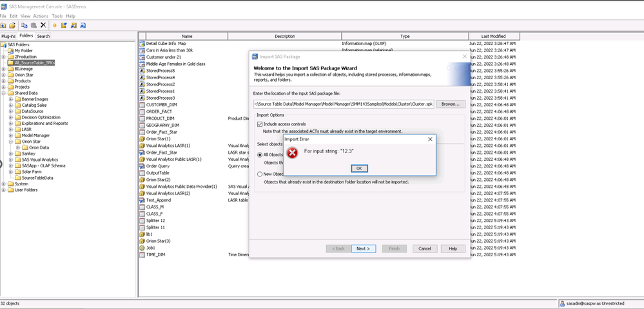Click the Test_Append row icon
This screenshot has height=309, width=644.
[x=142, y=200]
